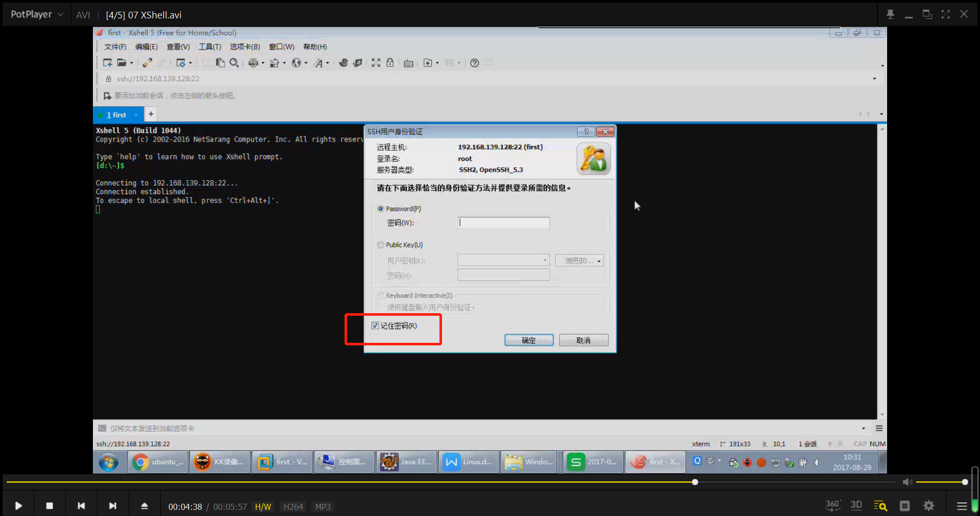The height and width of the screenshot is (516, 980).
Task: Click Xshell Help question mark icon
Action: pyautogui.click(x=474, y=62)
